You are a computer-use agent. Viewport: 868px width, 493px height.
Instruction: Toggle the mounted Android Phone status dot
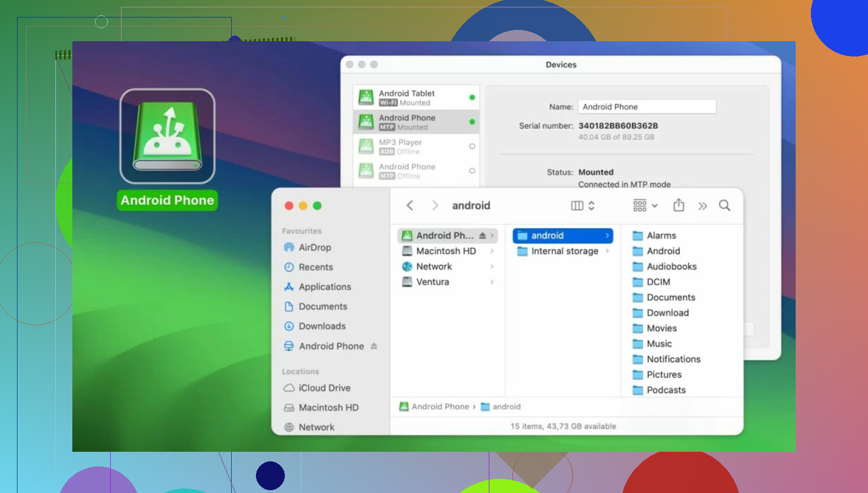click(472, 122)
